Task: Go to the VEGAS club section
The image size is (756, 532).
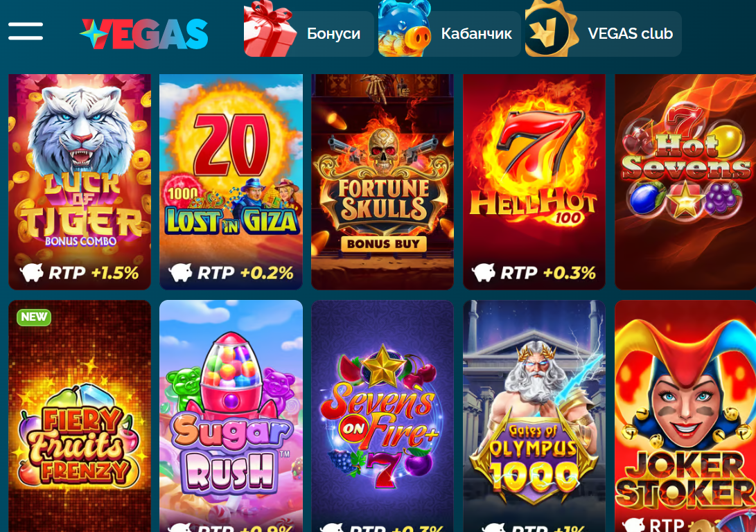Action: point(603,34)
